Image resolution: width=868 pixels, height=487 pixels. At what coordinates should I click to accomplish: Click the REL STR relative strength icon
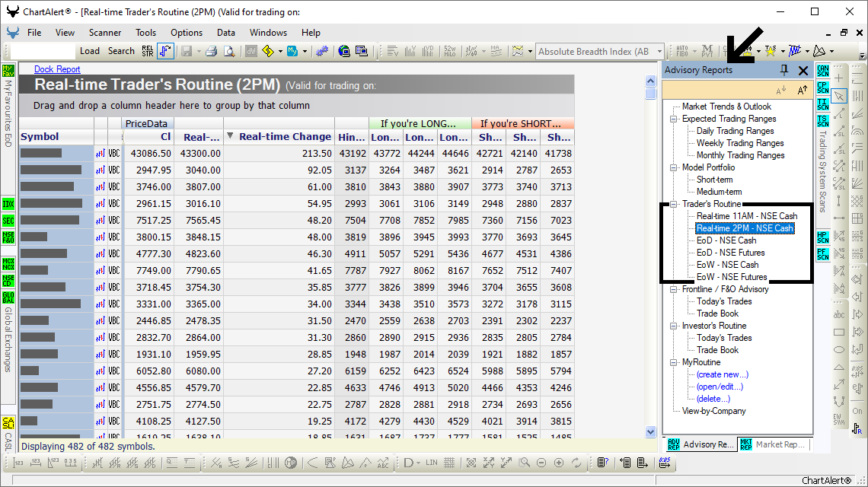147,51
